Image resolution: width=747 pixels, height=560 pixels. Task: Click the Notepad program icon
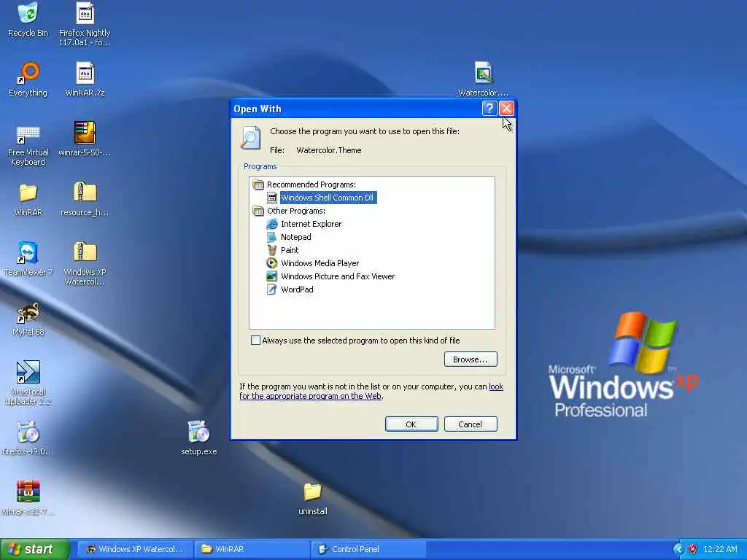(x=271, y=237)
